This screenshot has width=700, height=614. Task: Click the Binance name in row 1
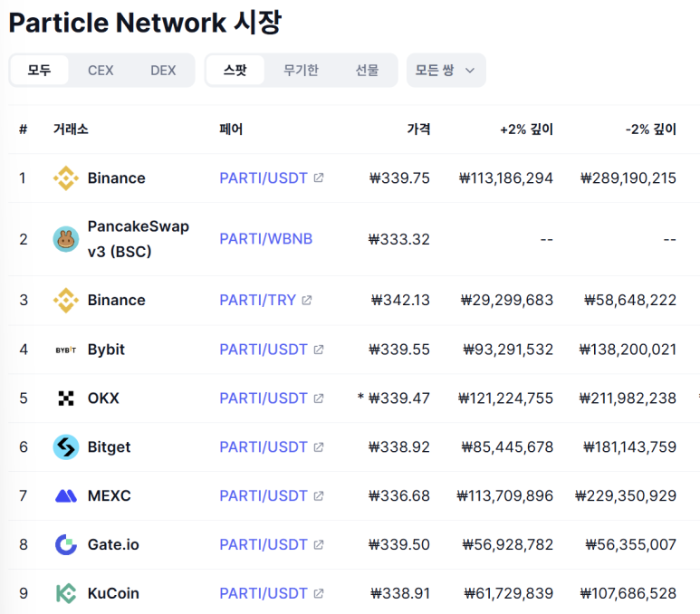(117, 178)
